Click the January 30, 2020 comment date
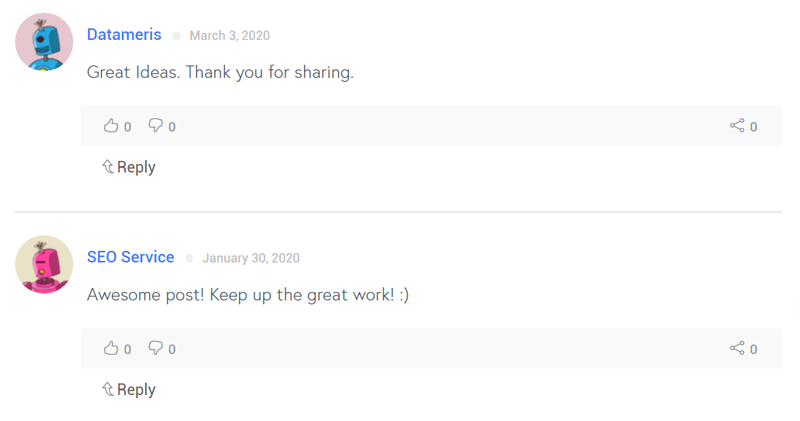Screen dimensions: 800x421 [251, 258]
